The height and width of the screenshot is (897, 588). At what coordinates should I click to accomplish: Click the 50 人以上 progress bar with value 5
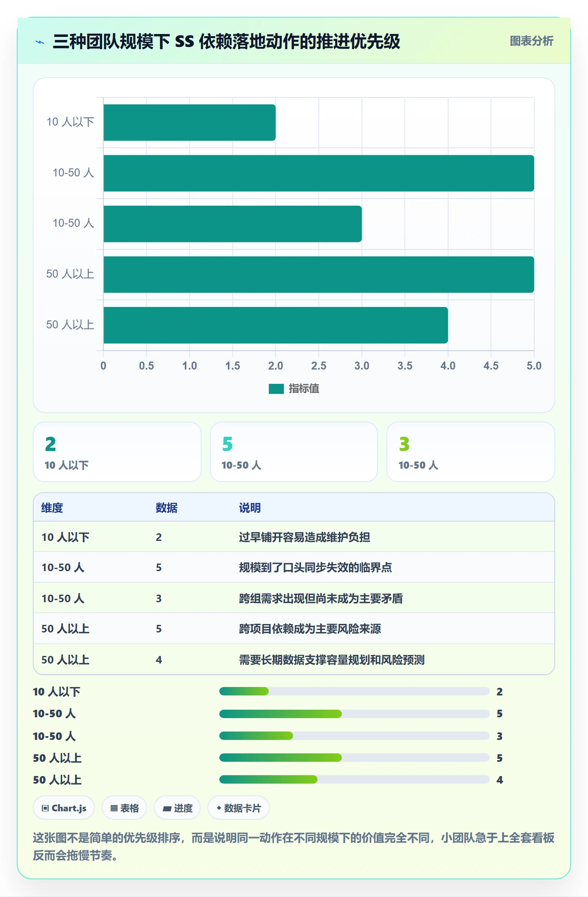pyautogui.click(x=354, y=758)
